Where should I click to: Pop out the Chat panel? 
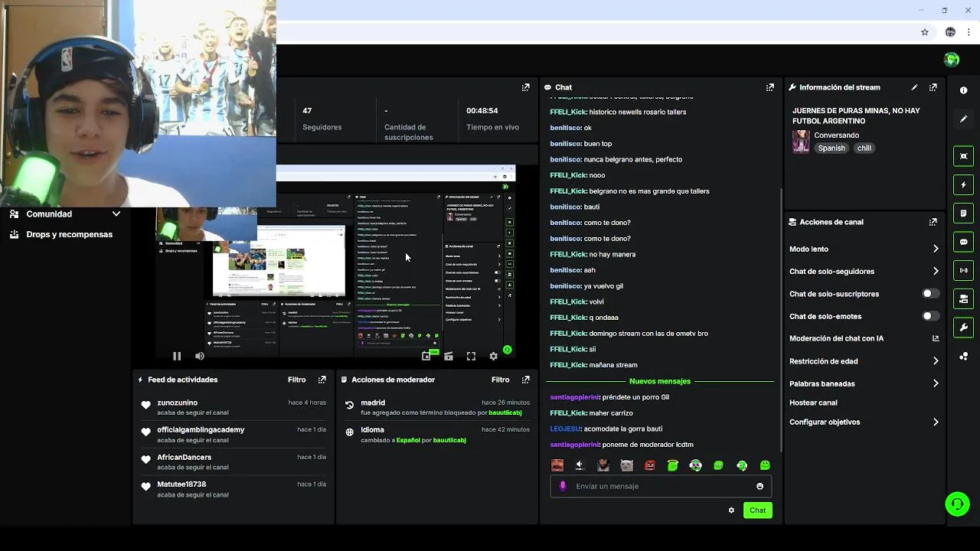pyautogui.click(x=770, y=87)
